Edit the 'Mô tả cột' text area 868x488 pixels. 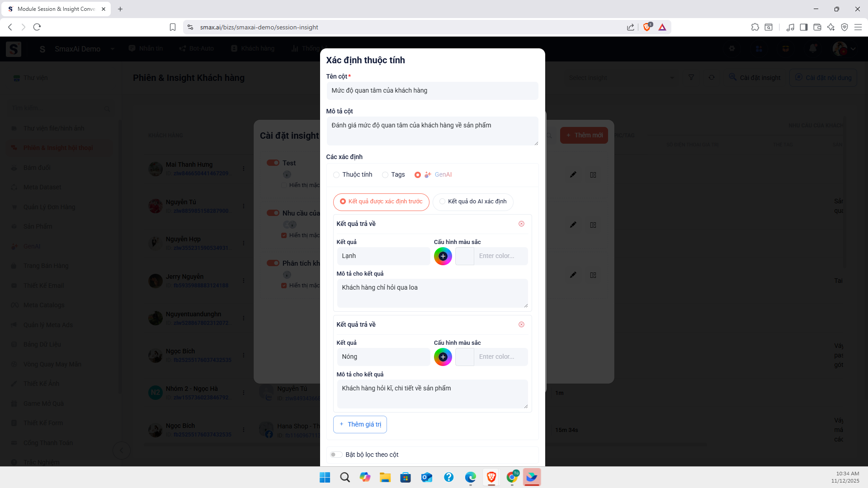432,131
